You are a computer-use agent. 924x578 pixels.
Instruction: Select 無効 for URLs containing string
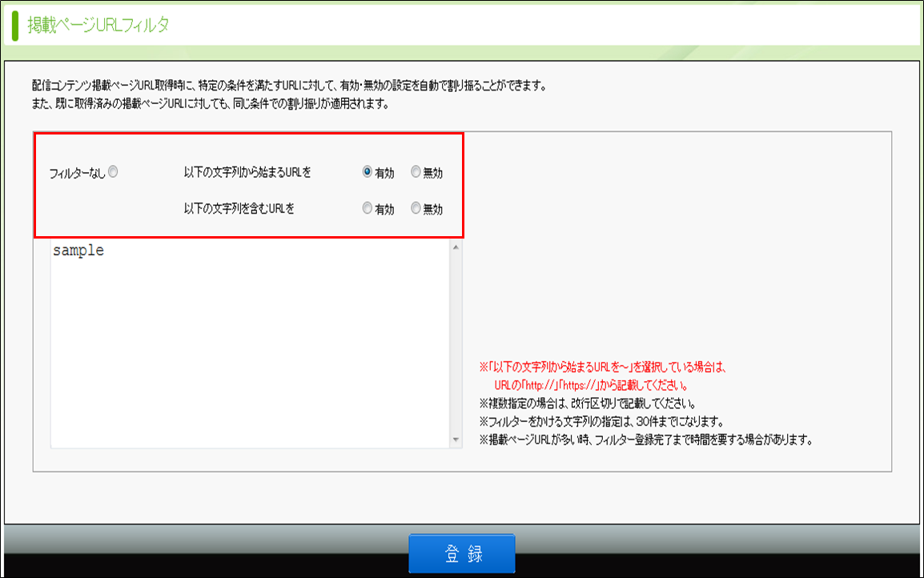(x=416, y=208)
